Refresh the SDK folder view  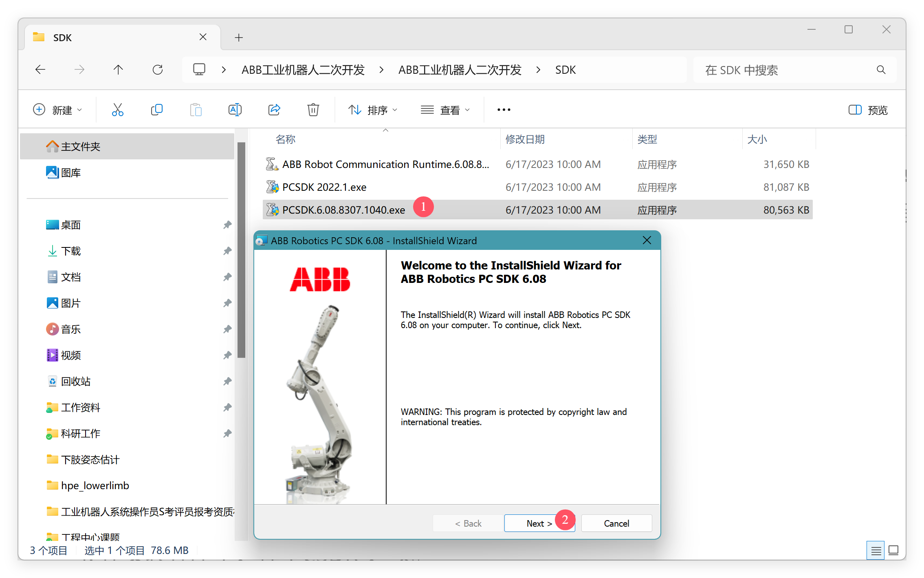click(158, 70)
